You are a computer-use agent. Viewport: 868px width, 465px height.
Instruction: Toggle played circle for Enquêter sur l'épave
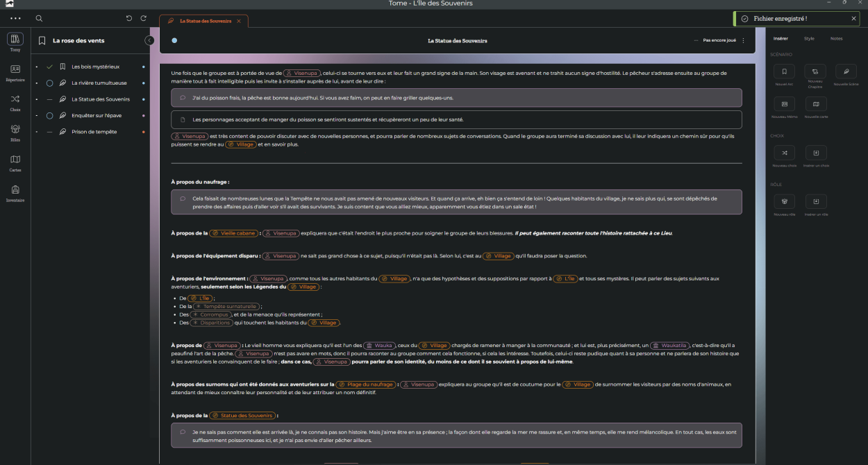[x=49, y=116]
